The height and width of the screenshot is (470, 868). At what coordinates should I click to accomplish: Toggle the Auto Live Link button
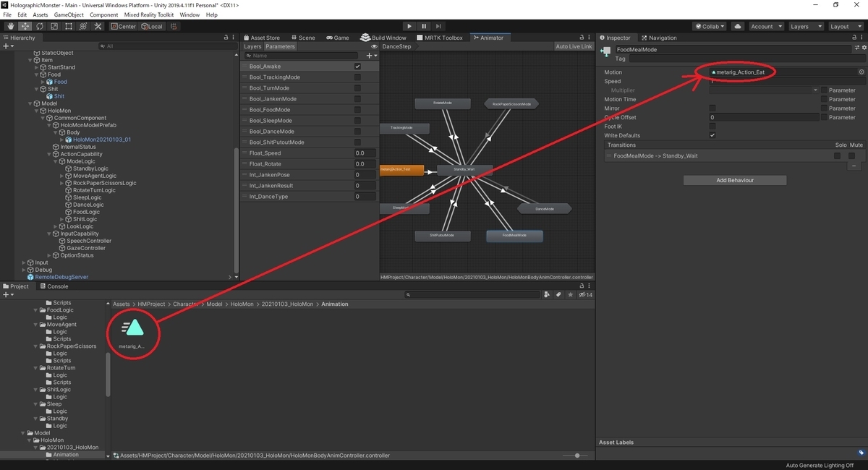574,46
